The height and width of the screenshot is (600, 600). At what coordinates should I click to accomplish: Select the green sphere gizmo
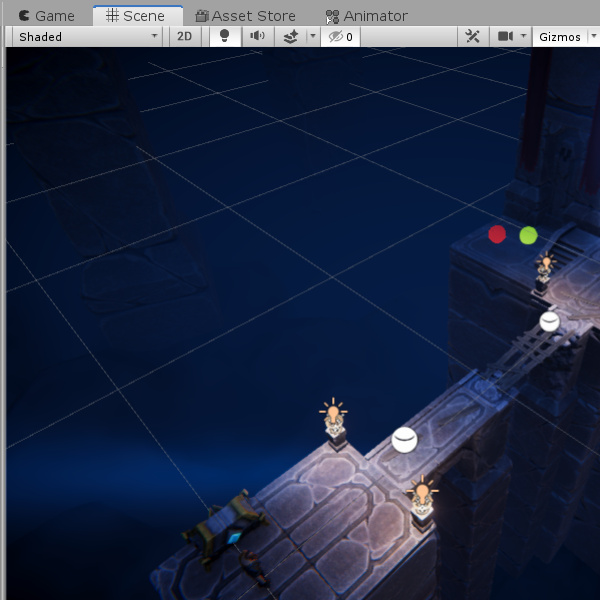pos(528,235)
